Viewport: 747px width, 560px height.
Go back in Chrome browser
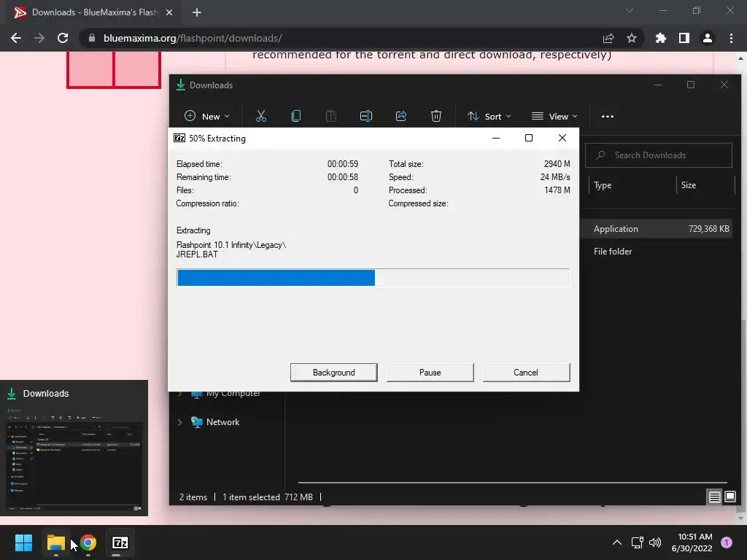pyautogui.click(x=16, y=38)
